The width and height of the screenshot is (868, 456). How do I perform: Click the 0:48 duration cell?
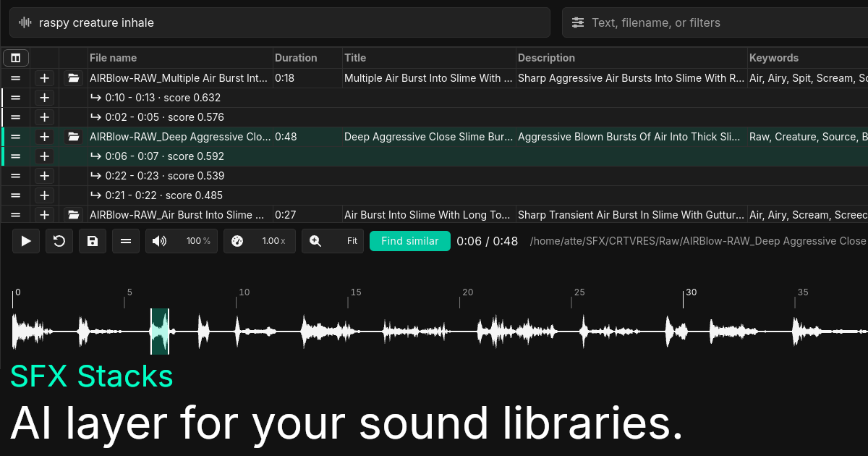[286, 137]
